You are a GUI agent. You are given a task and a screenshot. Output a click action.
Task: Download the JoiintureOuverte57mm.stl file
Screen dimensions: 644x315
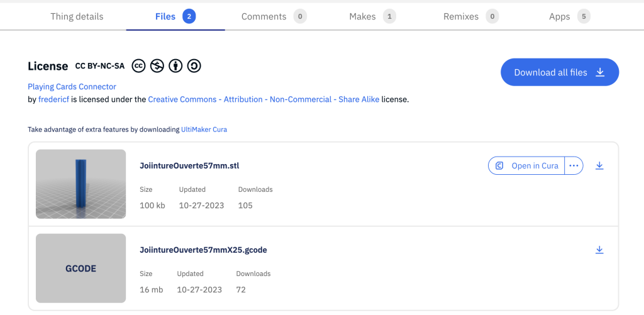pos(599,165)
